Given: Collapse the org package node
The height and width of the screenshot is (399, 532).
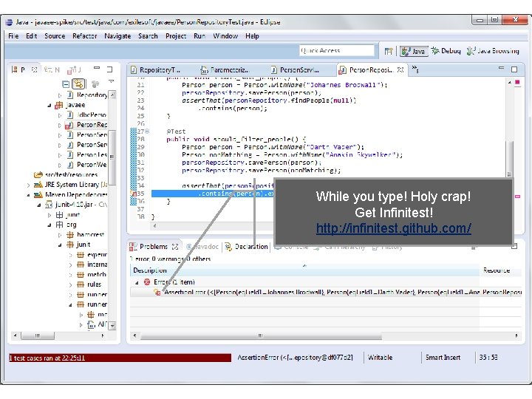Looking at the screenshot, I should [x=50, y=225].
